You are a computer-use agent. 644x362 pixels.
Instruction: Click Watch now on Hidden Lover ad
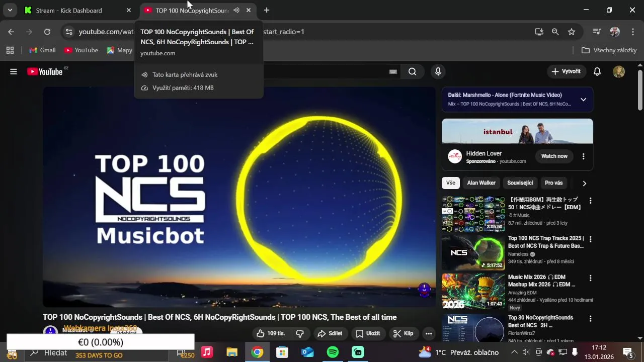point(554,156)
